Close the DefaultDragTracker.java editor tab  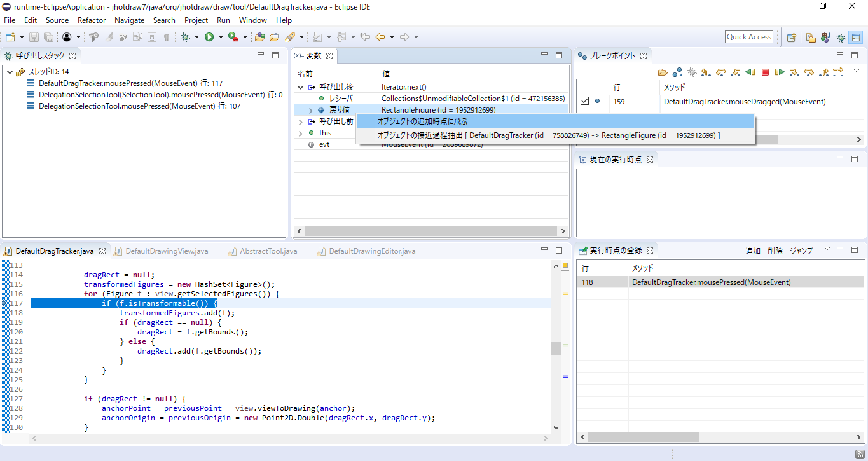click(x=101, y=251)
